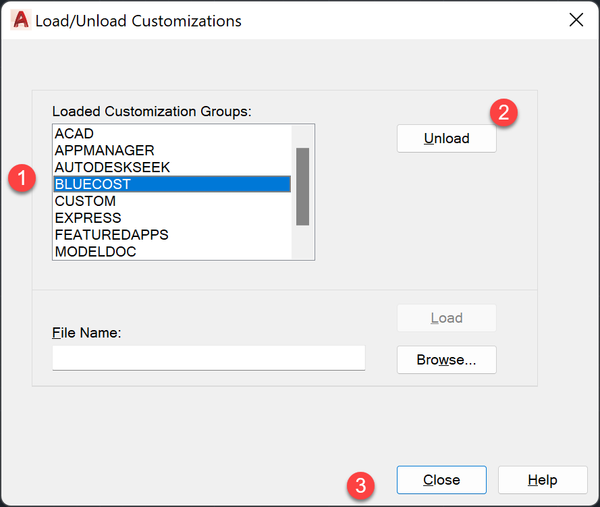Click into the File Name text field
Viewport: 600px width, 507px height.
point(208,358)
